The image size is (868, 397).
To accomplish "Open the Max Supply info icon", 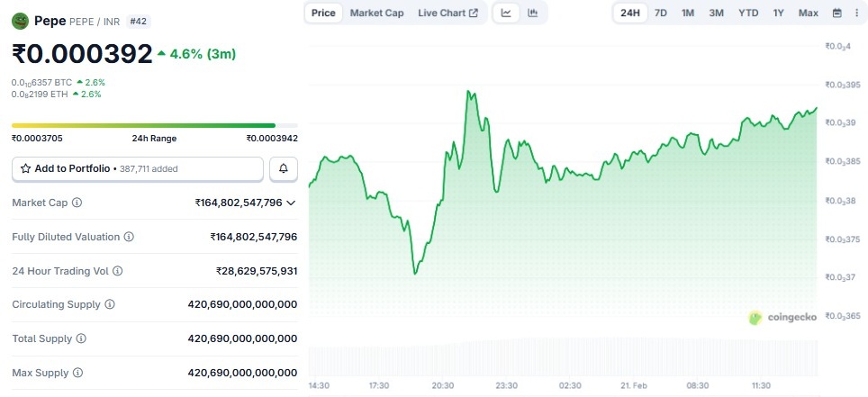I will point(77,374).
